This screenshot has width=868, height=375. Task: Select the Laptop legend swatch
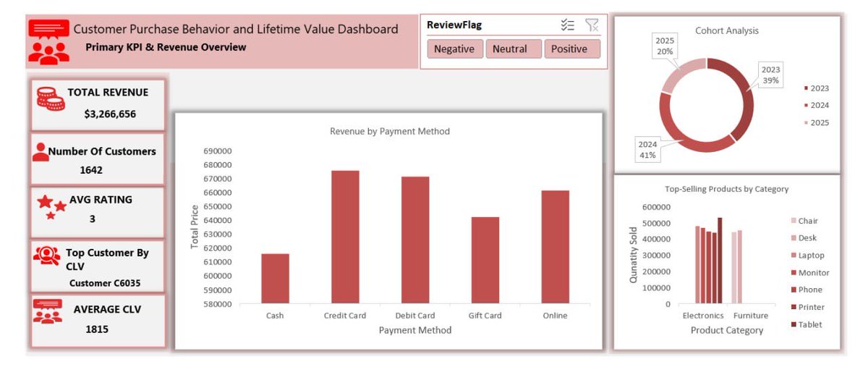click(793, 256)
